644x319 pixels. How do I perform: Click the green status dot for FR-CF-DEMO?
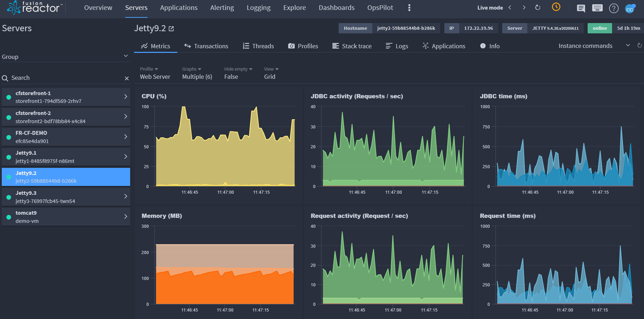coord(9,137)
